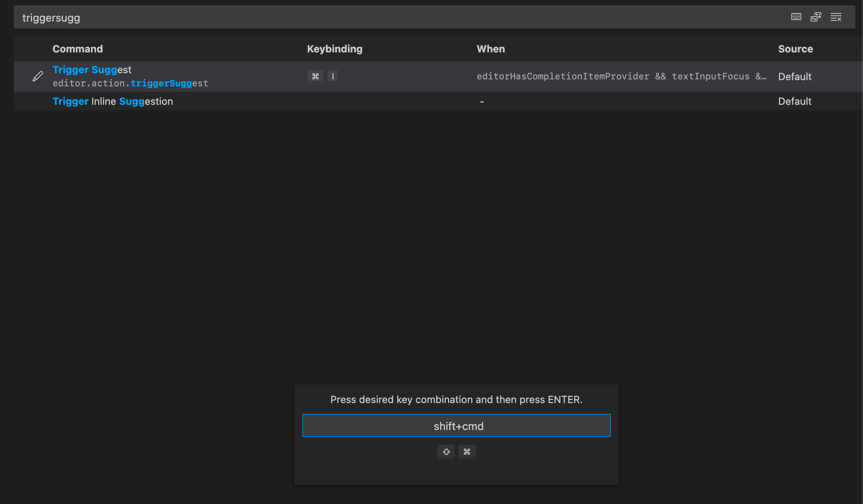Click the Source column header

click(795, 49)
